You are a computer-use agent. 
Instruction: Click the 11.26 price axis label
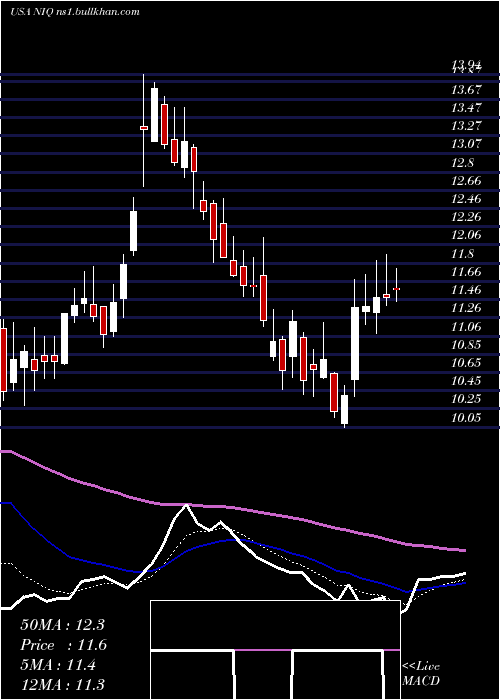tap(466, 308)
